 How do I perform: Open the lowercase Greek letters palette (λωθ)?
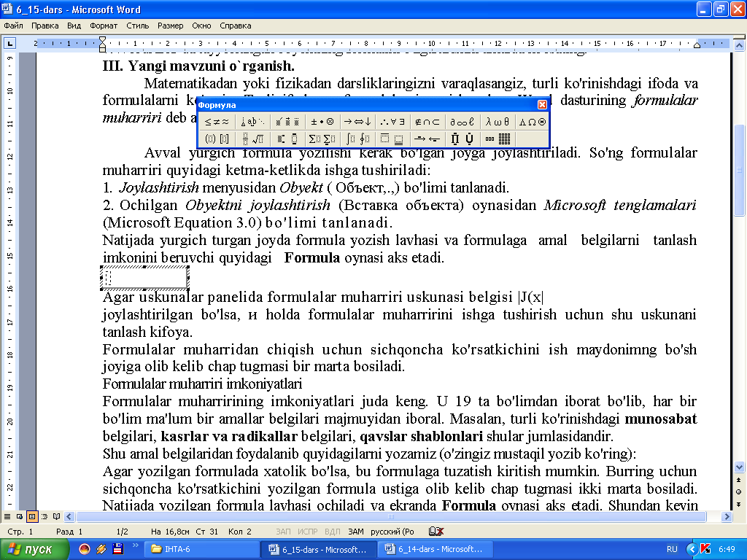[497, 122]
